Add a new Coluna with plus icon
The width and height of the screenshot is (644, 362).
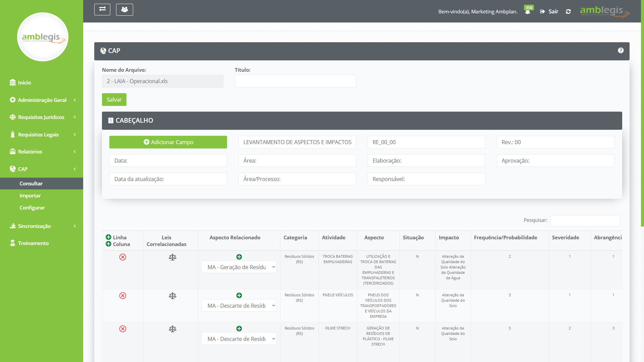pyautogui.click(x=108, y=244)
